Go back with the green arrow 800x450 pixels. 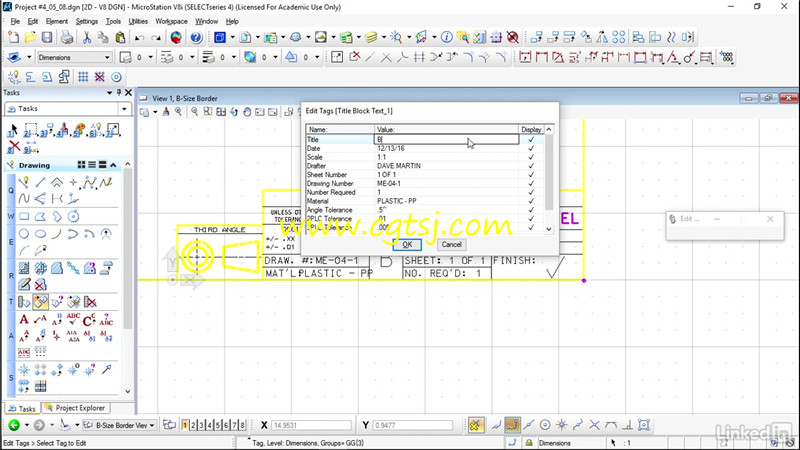point(14,424)
